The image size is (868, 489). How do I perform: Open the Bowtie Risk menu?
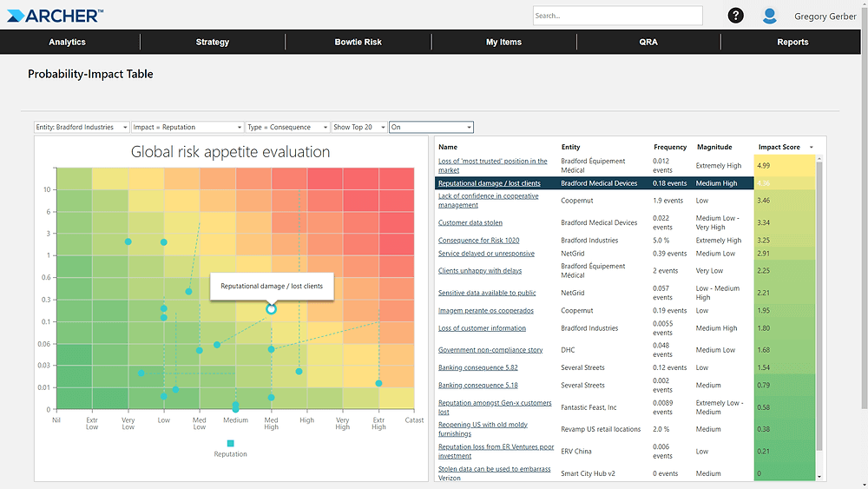tap(358, 42)
